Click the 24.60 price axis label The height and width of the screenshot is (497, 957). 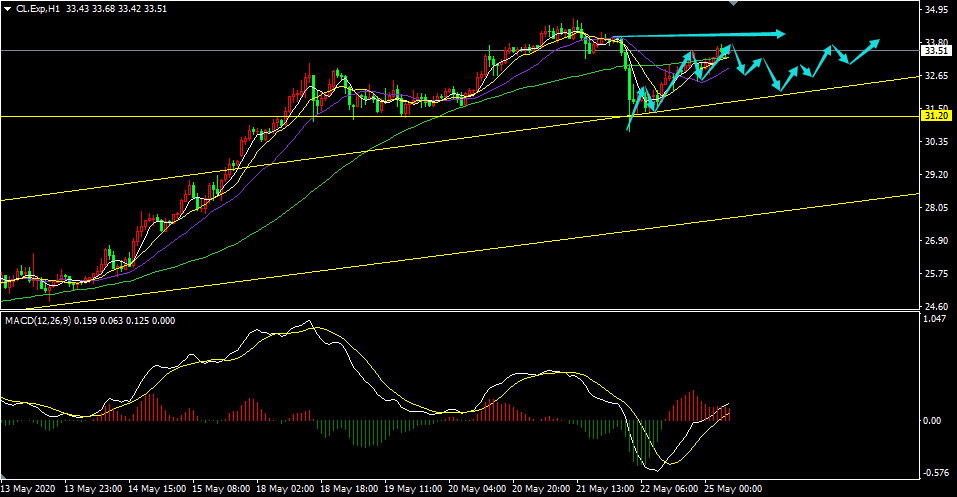pyautogui.click(x=936, y=307)
